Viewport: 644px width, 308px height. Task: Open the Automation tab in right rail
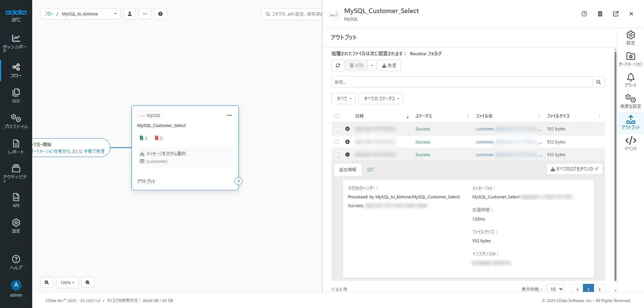click(x=631, y=59)
